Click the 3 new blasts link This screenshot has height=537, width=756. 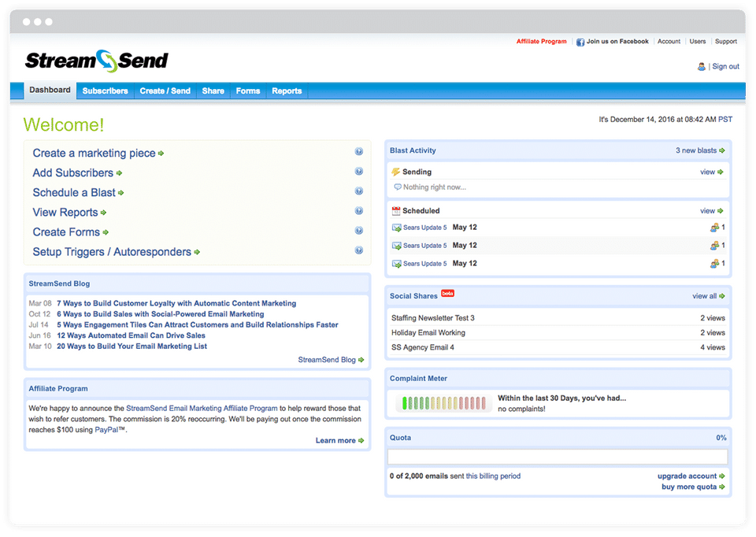pyautogui.click(x=695, y=150)
